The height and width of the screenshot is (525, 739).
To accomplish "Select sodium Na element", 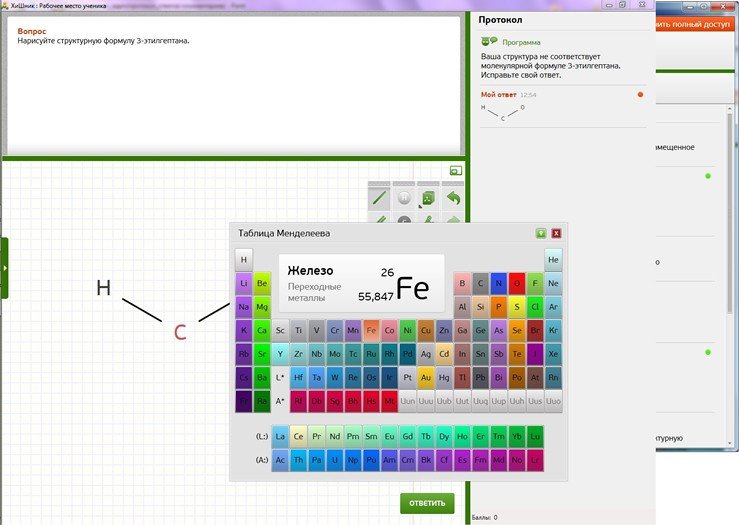I will 244,307.
